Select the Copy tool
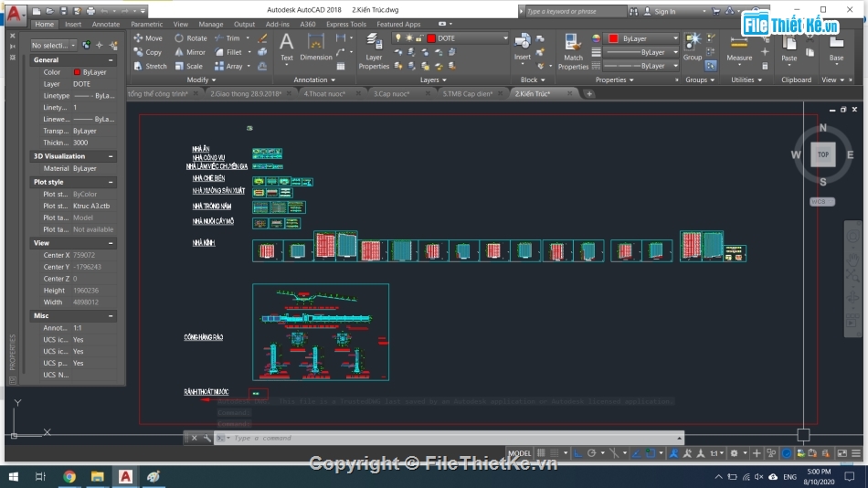 (148, 52)
